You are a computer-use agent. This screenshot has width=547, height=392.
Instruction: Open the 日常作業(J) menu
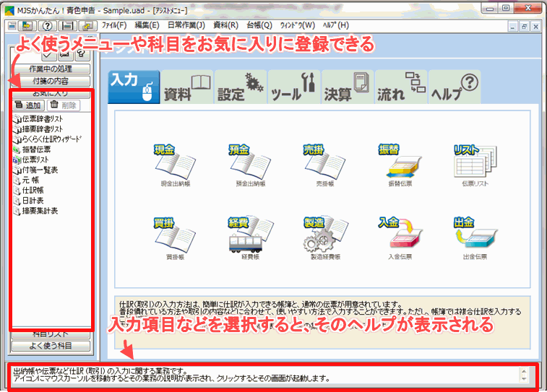186,25
